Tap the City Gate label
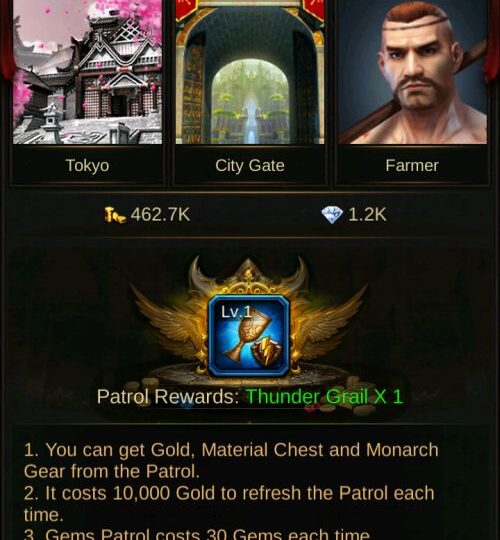 coord(250,166)
